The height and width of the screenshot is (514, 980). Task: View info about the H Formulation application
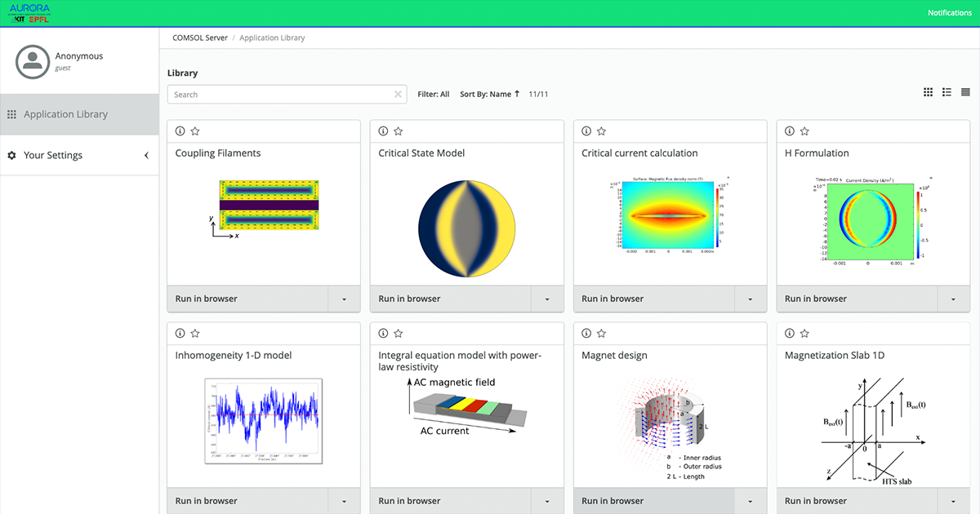[x=790, y=131]
